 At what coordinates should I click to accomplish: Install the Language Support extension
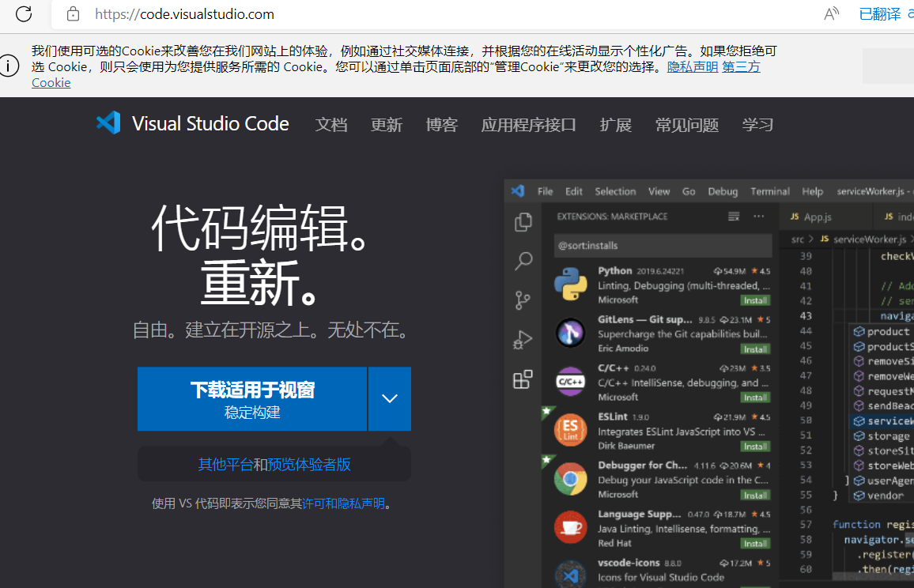point(755,544)
